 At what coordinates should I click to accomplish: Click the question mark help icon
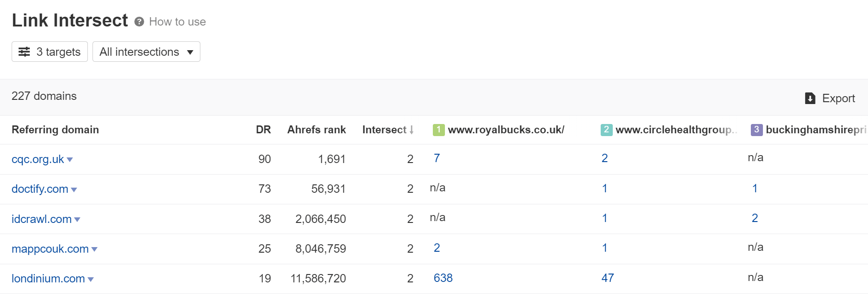point(139,22)
